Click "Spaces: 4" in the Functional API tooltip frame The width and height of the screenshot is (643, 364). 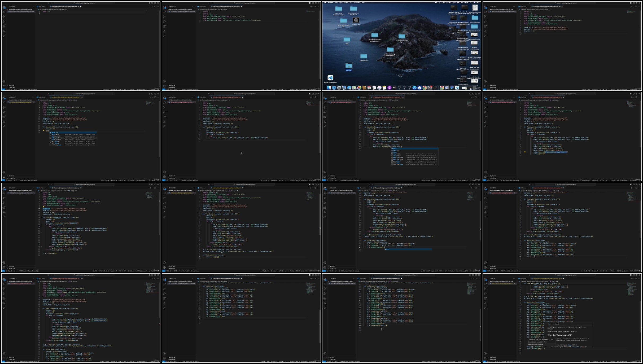click(595, 362)
